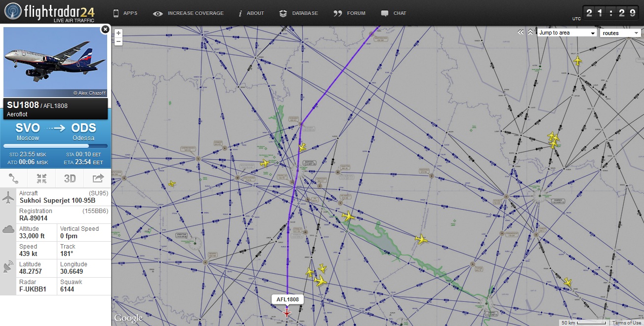Zoom out on the map
This screenshot has height=326, width=644.
click(x=119, y=41)
